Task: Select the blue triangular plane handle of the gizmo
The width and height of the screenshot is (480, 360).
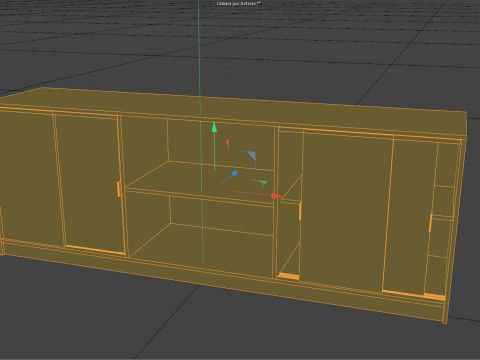Action: coord(250,157)
